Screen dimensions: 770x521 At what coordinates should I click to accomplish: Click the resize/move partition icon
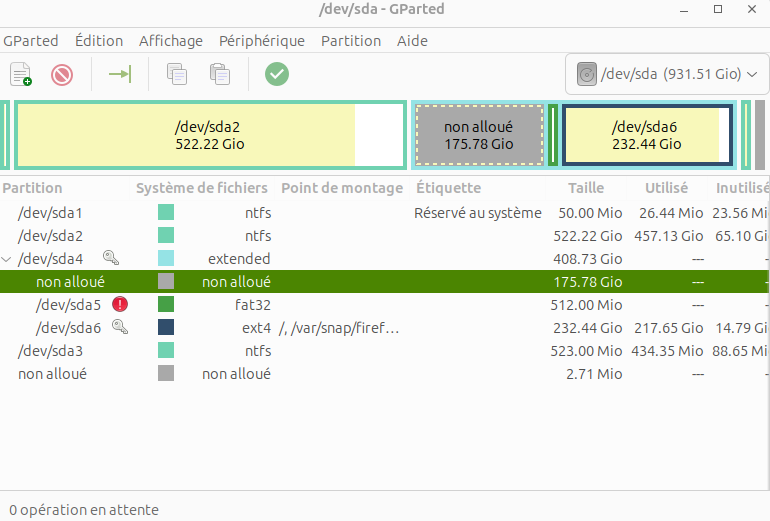point(120,74)
